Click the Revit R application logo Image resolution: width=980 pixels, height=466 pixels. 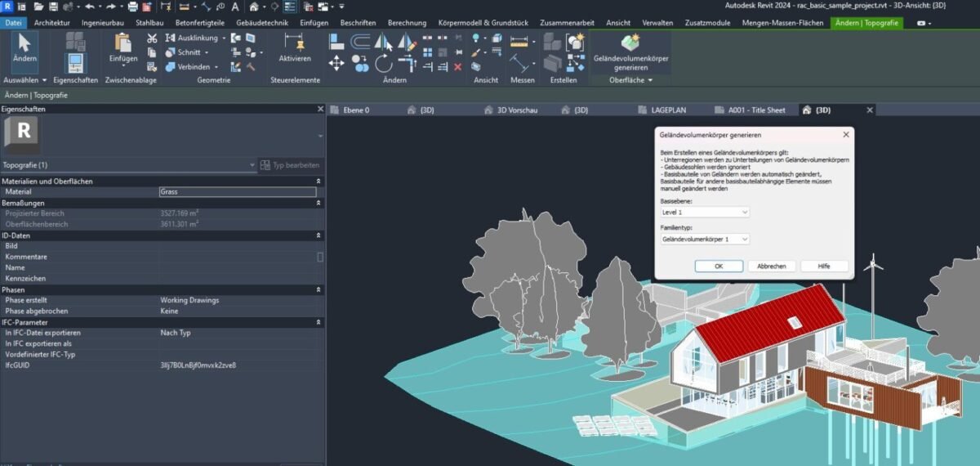[7, 7]
